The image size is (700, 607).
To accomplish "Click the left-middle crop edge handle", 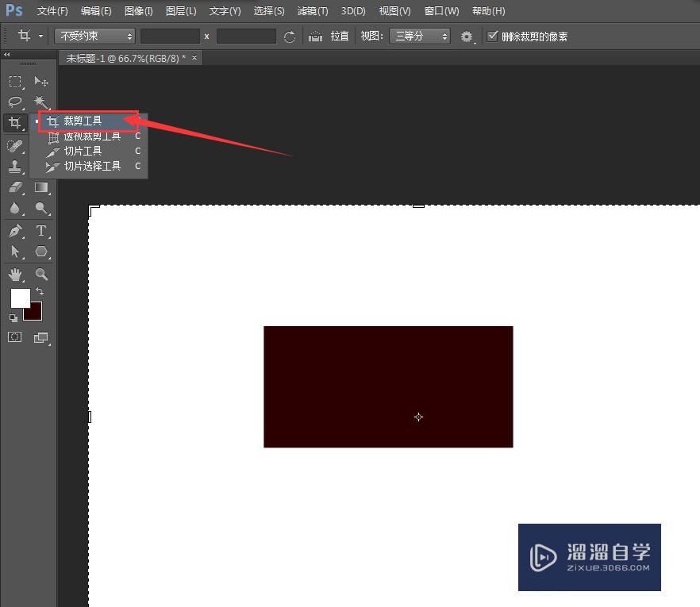I will click(x=90, y=417).
